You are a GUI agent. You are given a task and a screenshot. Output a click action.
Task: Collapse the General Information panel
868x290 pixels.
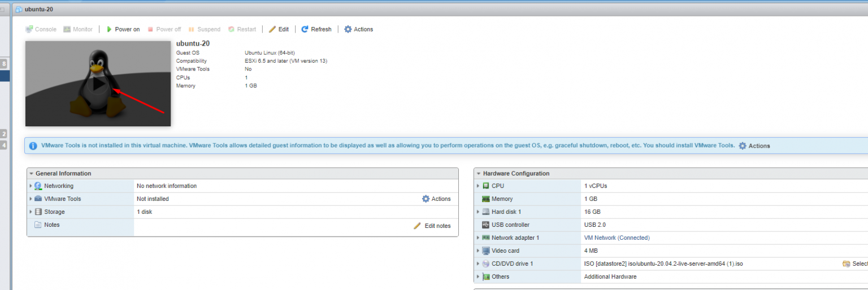point(32,174)
